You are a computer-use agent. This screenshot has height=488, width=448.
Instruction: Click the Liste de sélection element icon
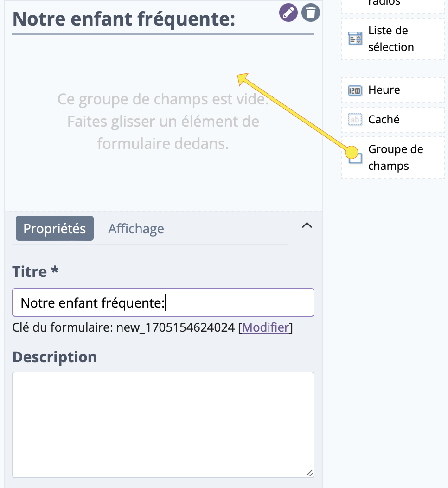point(355,39)
